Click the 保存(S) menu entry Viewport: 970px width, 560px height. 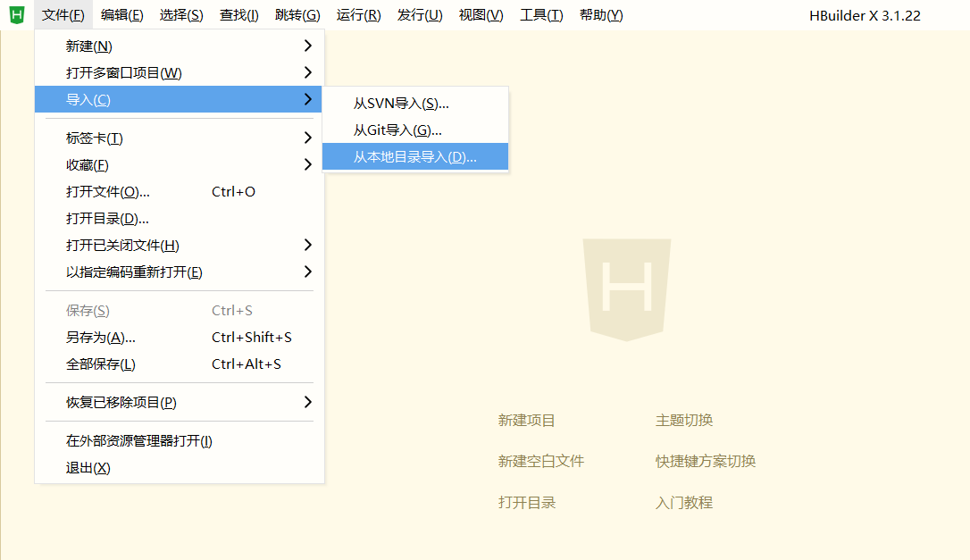coord(179,311)
